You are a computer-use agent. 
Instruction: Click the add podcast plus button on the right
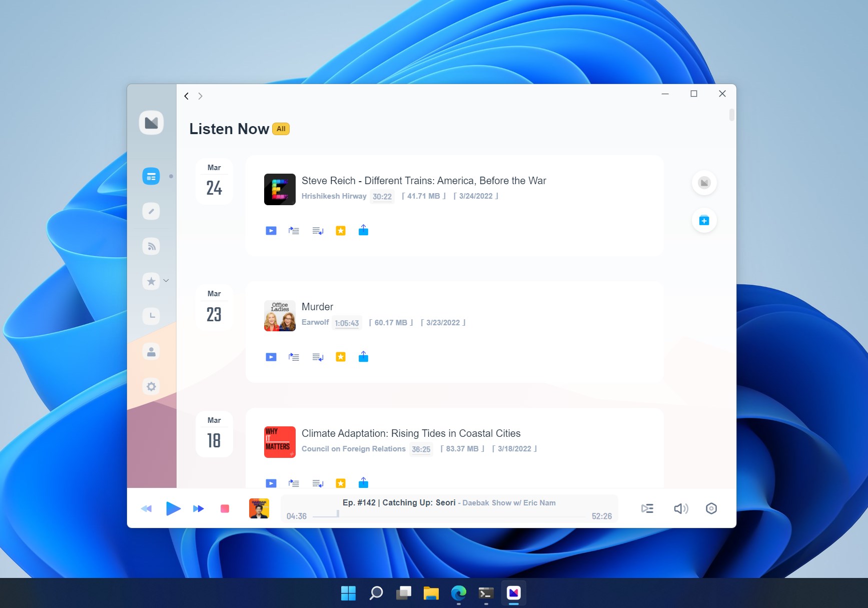pos(704,220)
